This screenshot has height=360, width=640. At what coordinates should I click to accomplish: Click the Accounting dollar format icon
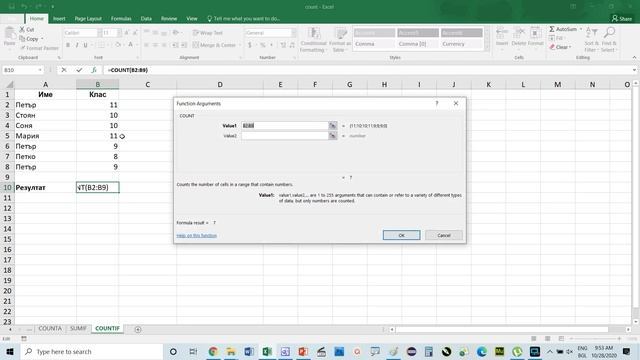[x=250, y=45]
